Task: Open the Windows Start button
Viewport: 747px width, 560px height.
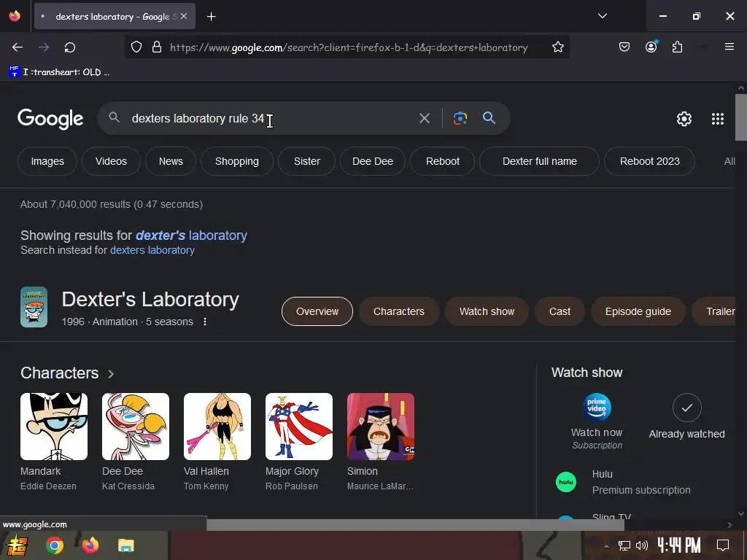Action: pos(16,545)
